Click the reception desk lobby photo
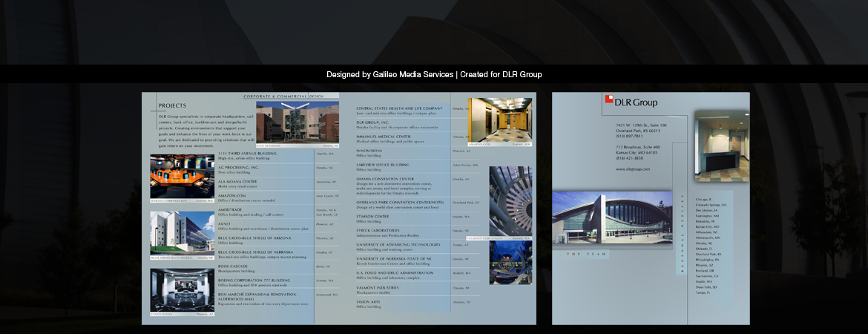This screenshot has height=334, width=868. tap(722, 146)
